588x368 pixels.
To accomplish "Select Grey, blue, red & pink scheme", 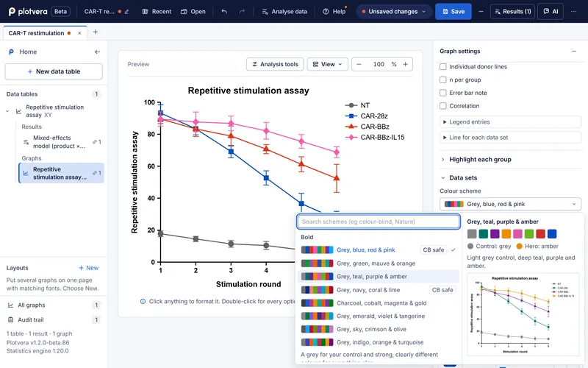I will pos(378,250).
